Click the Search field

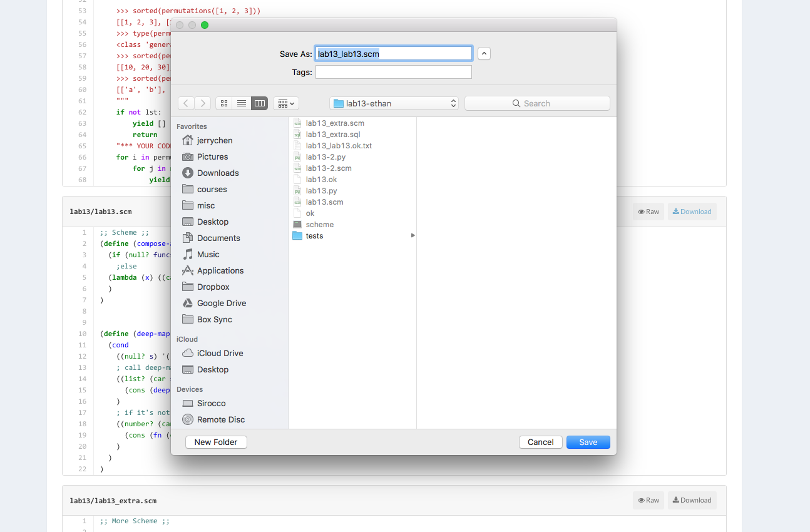coord(537,103)
